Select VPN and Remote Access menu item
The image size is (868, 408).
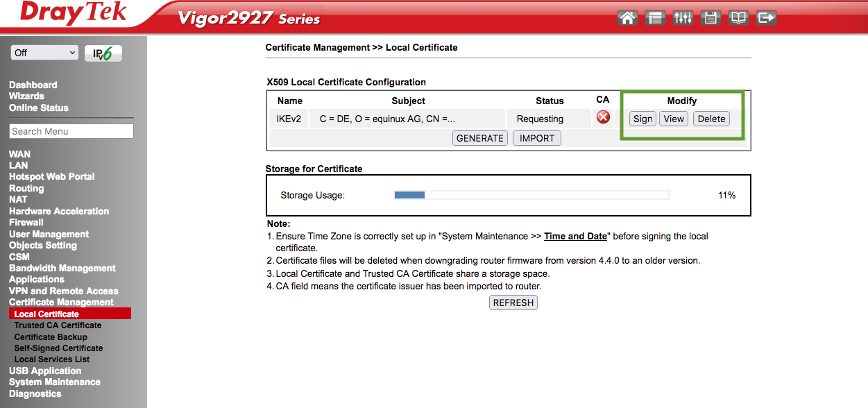pos(63,291)
